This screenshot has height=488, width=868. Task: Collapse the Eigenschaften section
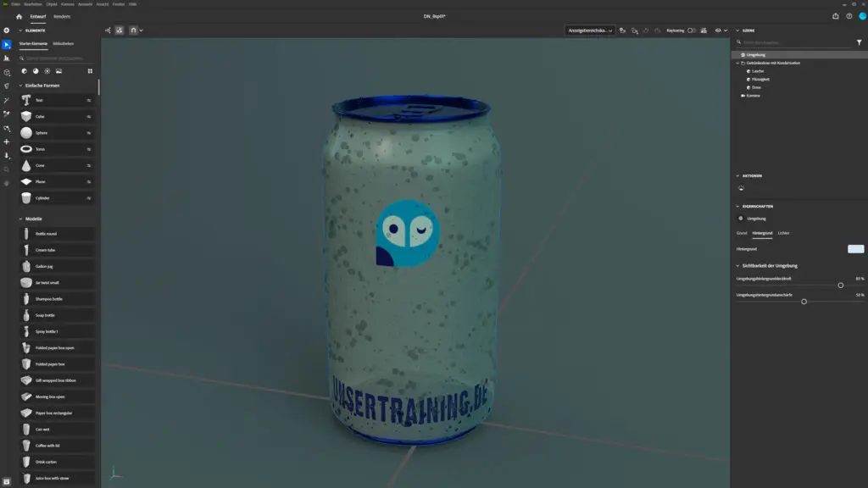[x=737, y=207]
